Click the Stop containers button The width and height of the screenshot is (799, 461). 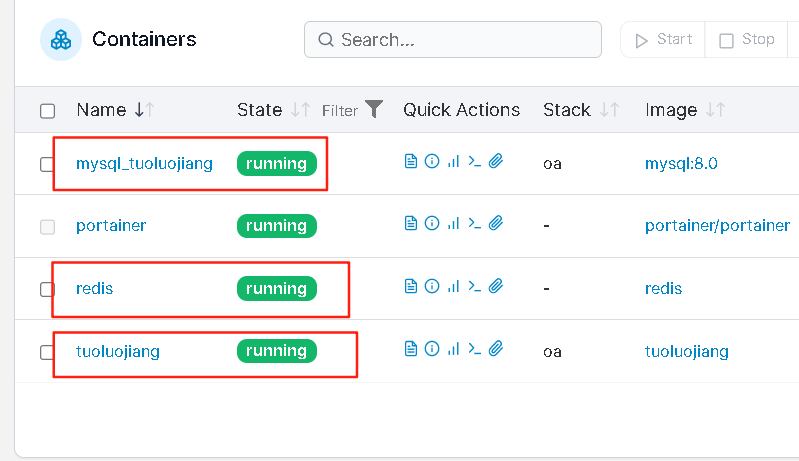coord(747,39)
